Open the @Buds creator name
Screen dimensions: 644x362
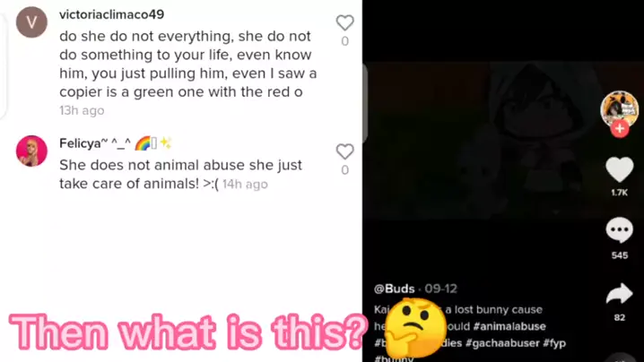coord(395,289)
